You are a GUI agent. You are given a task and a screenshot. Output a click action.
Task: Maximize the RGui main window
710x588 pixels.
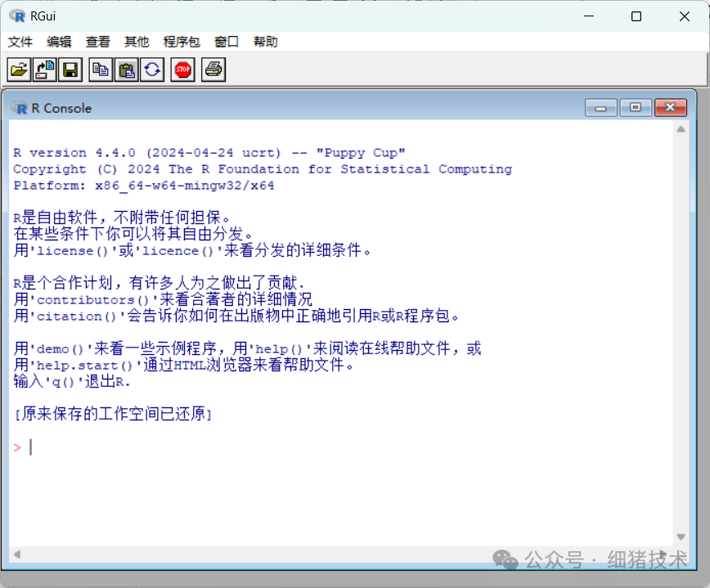(636, 16)
